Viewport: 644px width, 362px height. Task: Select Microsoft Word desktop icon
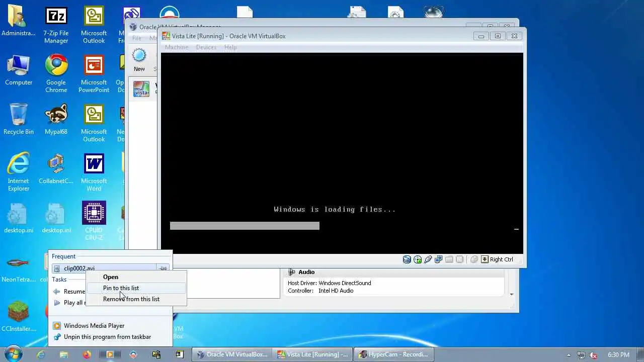(x=94, y=172)
